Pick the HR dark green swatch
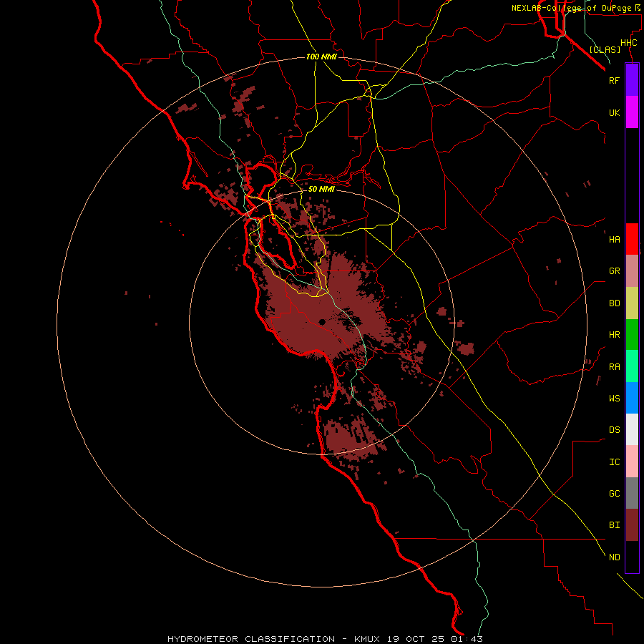Image resolution: width=644 pixels, height=644 pixels. click(632, 335)
